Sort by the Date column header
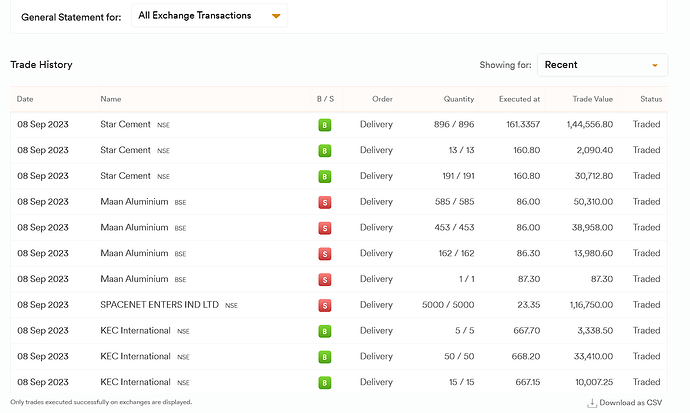 [25, 99]
